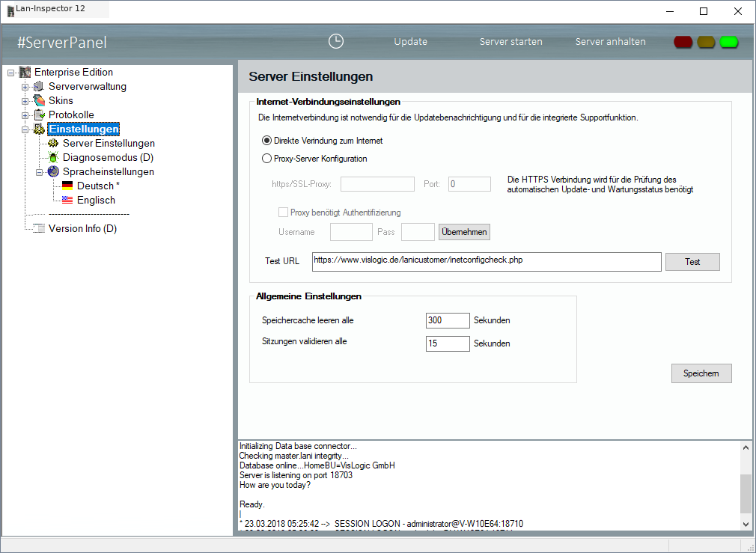Click the Port input field

[x=469, y=184]
